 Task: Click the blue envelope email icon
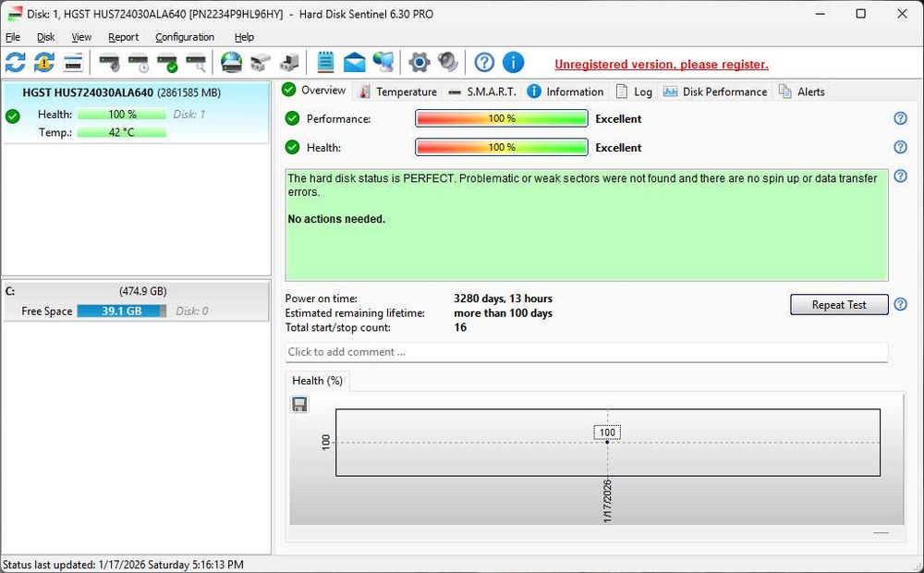[354, 62]
